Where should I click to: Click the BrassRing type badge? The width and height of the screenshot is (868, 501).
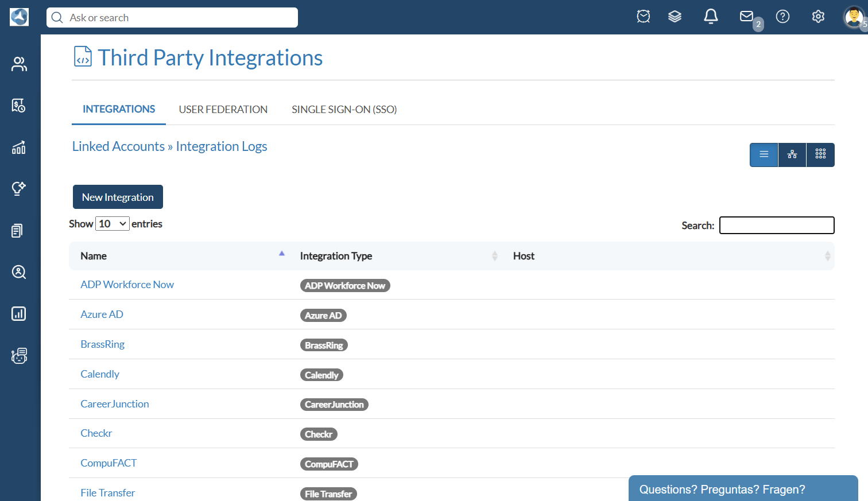click(x=324, y=345)
